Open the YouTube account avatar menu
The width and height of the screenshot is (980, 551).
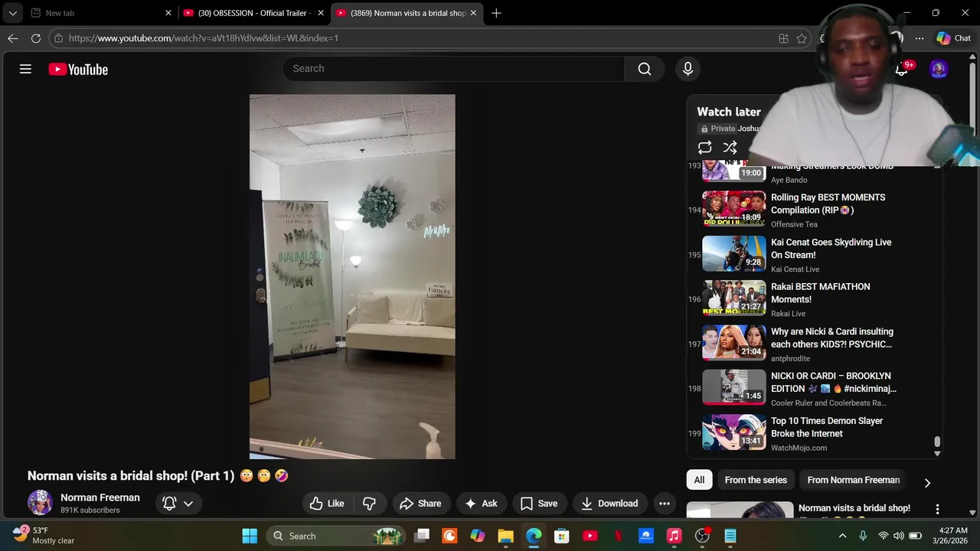coord(939,69)
